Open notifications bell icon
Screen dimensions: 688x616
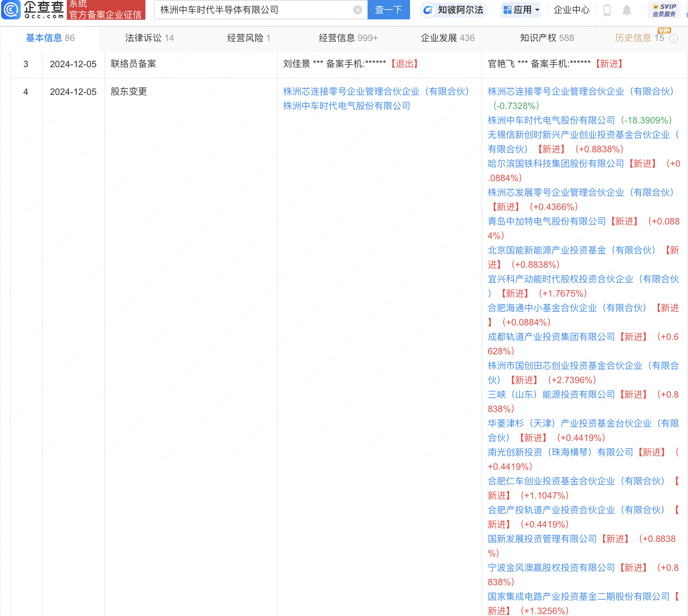[627, 10]
